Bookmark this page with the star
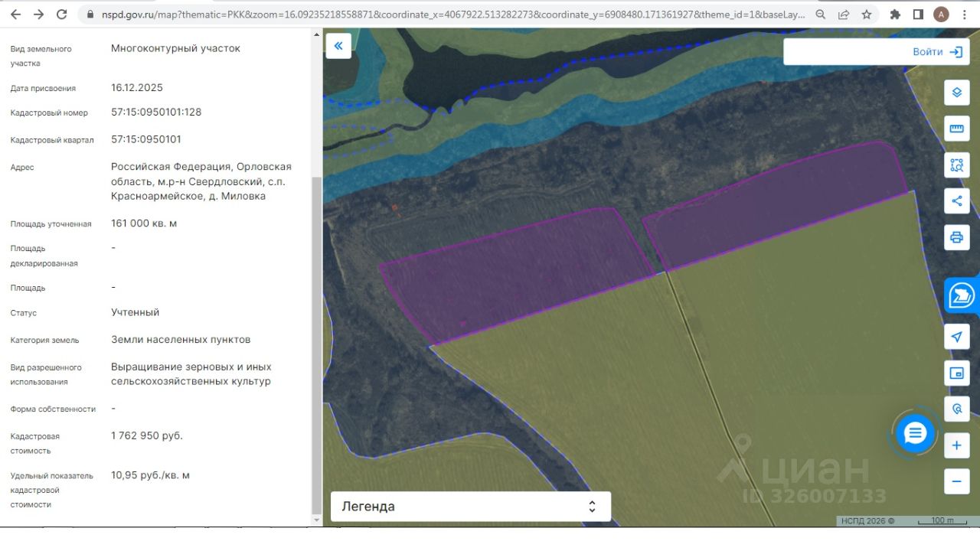Viewport: 980px width, 551px height. coord(867,15)
